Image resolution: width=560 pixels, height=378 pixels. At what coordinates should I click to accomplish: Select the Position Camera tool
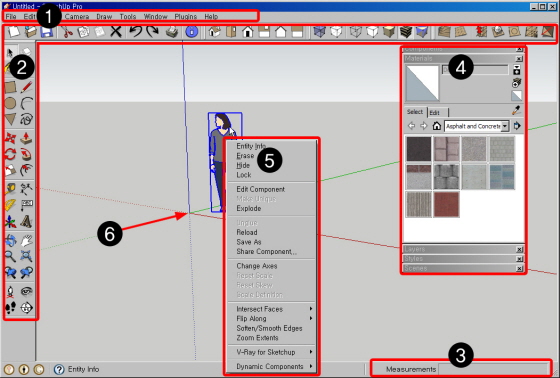10,292
